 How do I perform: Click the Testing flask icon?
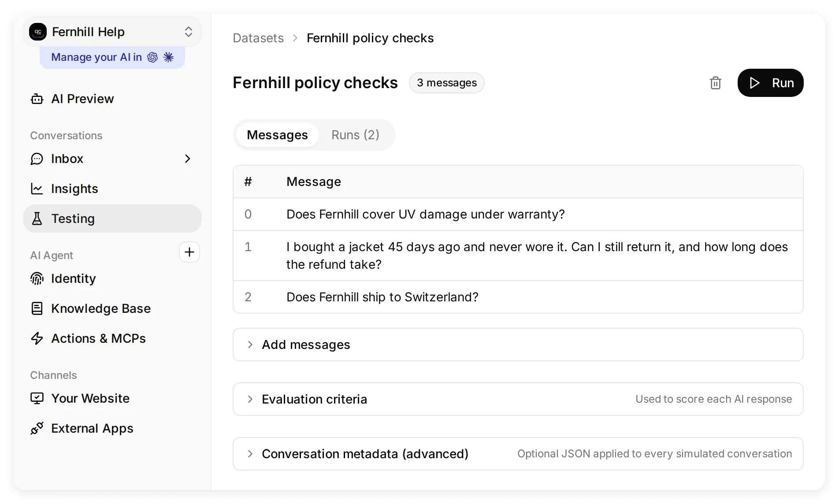tap(37, 219)
